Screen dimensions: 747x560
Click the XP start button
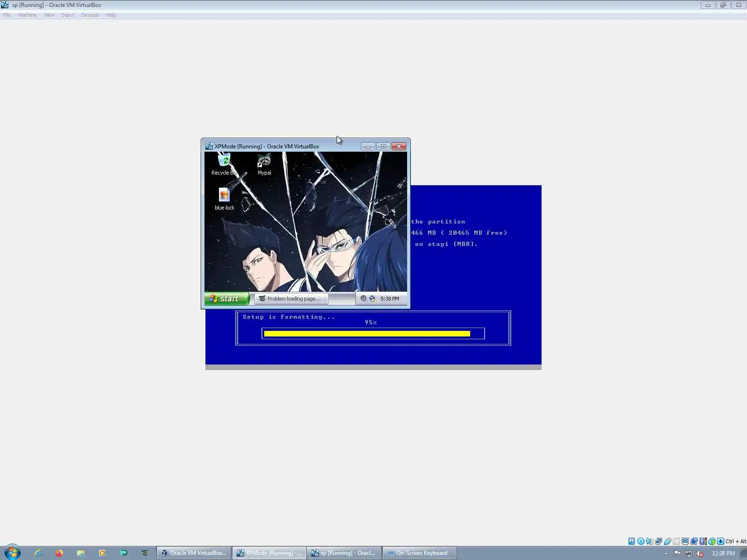(227, 299)
